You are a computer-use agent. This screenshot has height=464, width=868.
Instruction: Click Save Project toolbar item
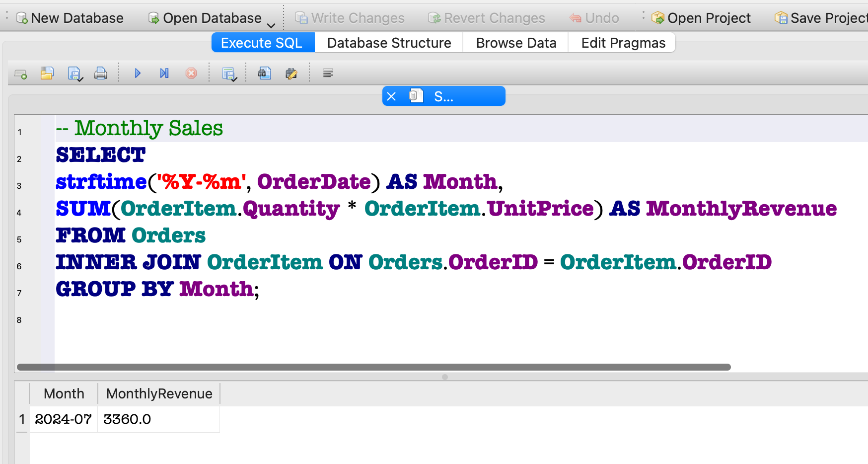point(821,18)
